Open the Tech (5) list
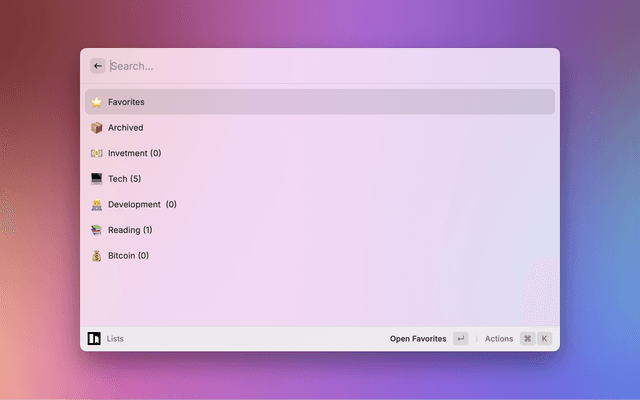Viewport: 640px width, 400px height. pos(124,179)
